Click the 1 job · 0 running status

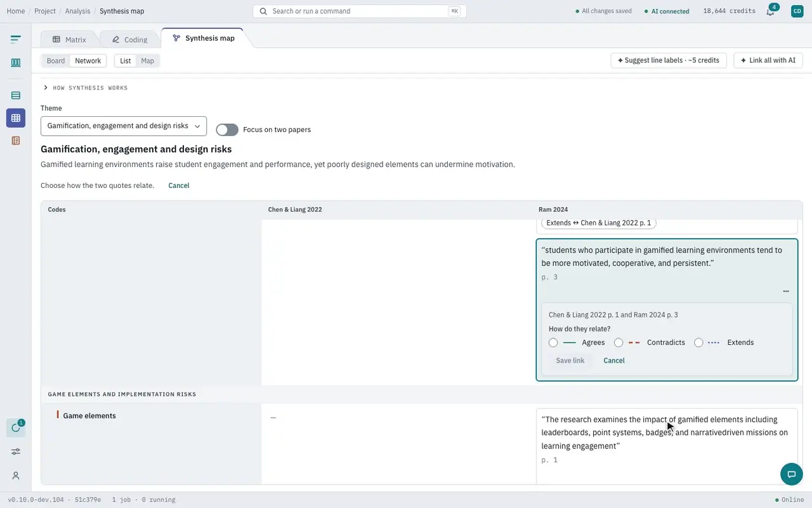pyautogui.click(x=143, y=500)
